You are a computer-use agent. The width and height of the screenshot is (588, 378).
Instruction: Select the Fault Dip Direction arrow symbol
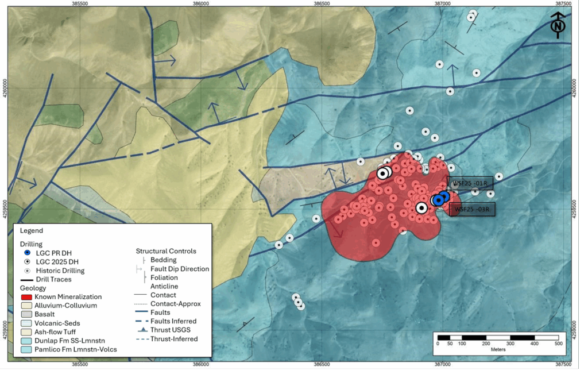tap(140, 269)
